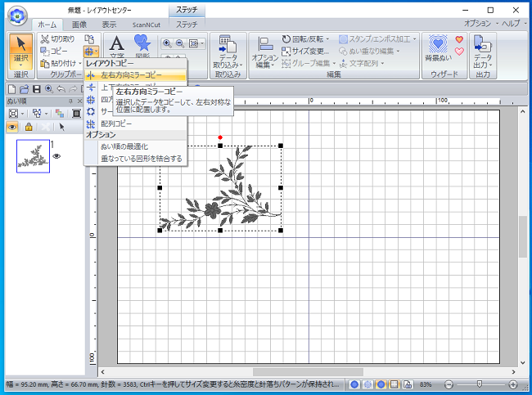Select the floral pattern thumbnail in sewing order
This screenshot has width=532, height=395.
click(33, 155)
